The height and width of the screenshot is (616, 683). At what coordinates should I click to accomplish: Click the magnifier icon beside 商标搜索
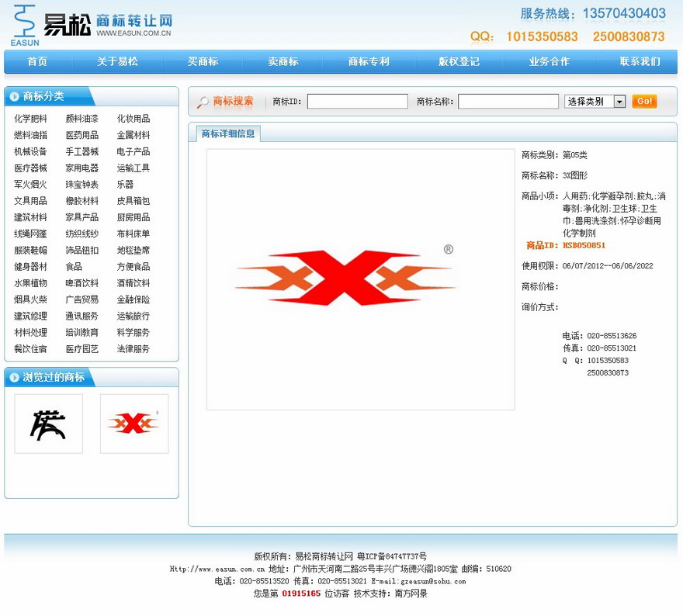pos(203,102)
